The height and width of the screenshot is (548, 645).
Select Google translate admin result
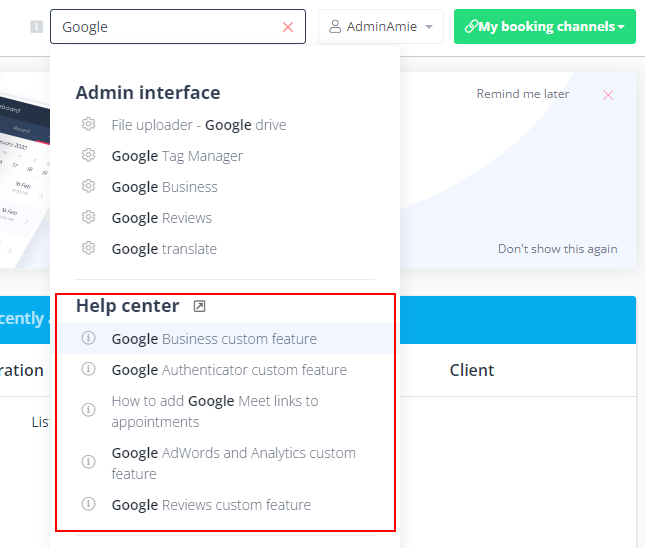click(x=164, y=249)
